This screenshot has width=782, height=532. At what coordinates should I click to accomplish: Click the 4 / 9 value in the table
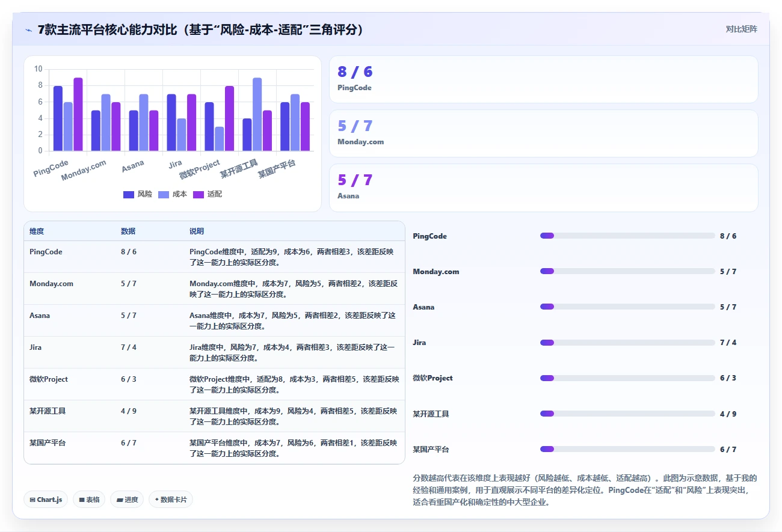tap(129, 411)
